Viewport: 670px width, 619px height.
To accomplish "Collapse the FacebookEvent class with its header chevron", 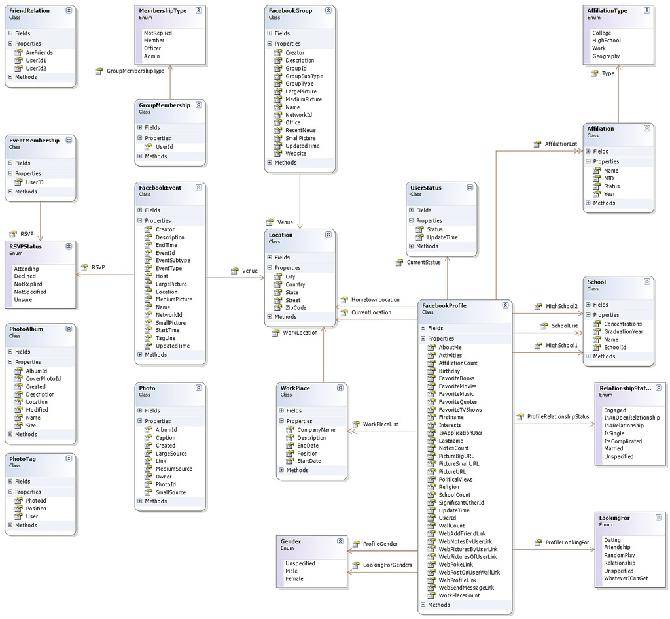I will (x=199, y=187).
